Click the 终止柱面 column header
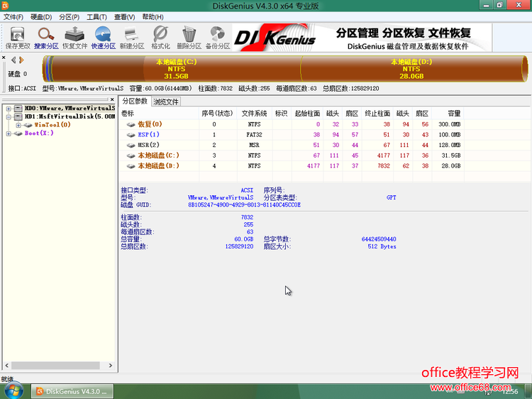 377,114
